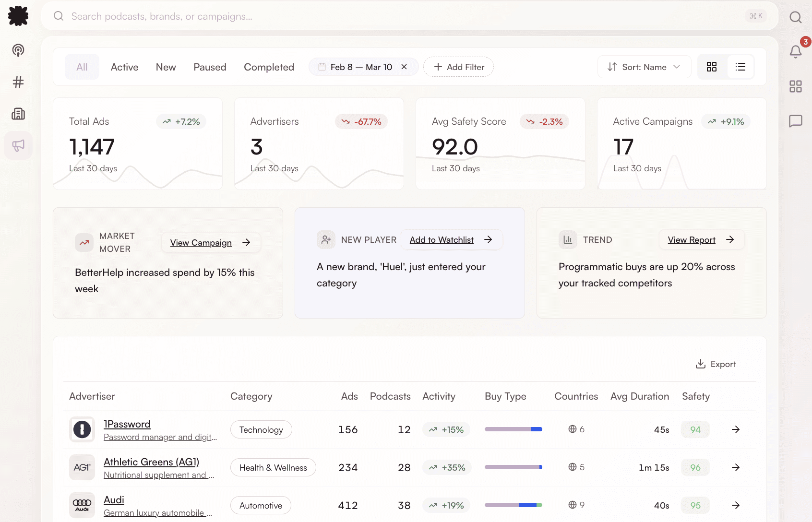Focus the search podcasts, brands, or campaigns field
812x522 pixels.
(x=410, y=16)
